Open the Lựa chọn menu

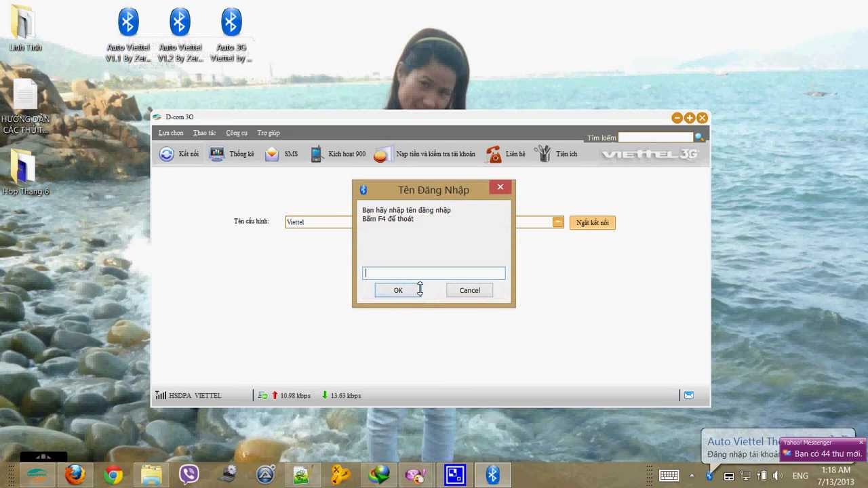click(x=171, y=133)
